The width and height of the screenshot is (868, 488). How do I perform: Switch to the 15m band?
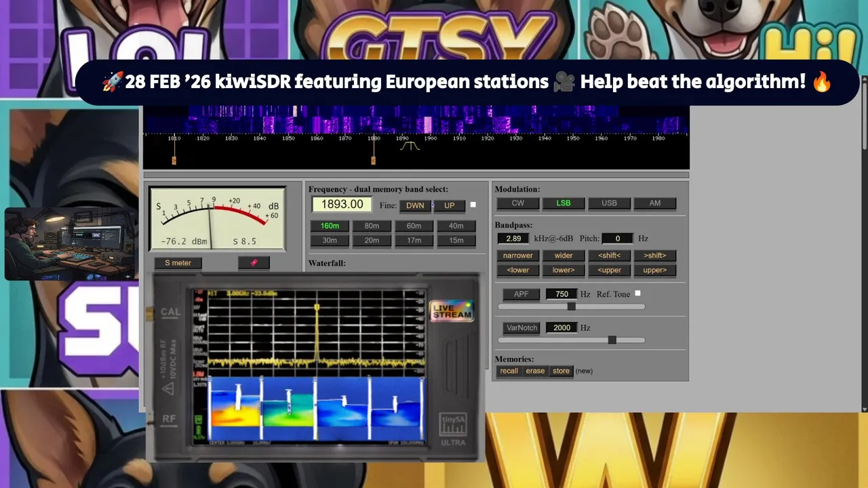[x=456, y=241]
